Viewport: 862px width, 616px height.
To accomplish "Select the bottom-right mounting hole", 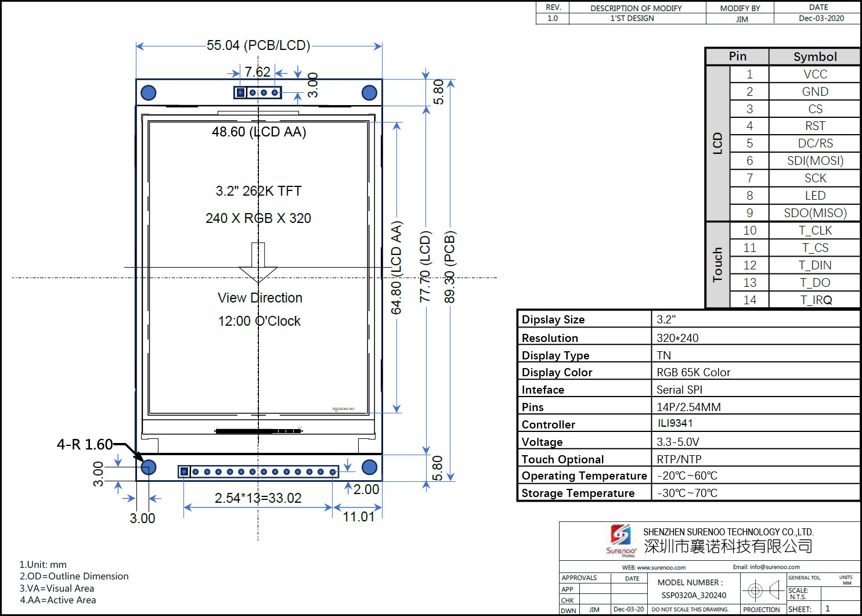I will coord(369,467).
